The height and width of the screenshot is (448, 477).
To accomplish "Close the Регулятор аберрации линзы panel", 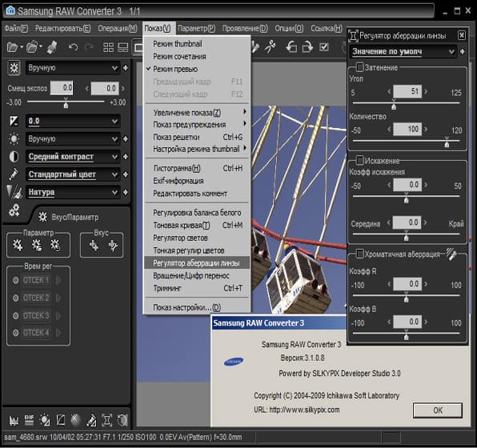I will [x=462, y=35].
